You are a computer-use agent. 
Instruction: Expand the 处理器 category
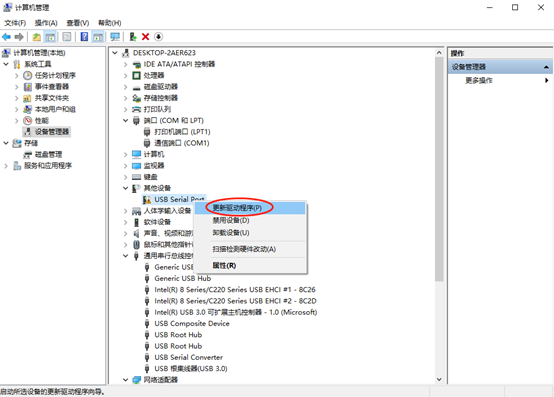125,76
